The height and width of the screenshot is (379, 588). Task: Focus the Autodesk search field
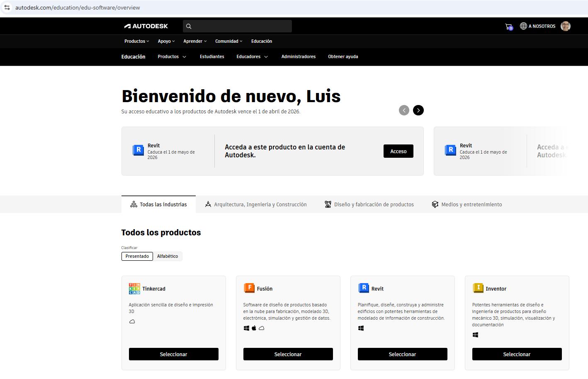pyautogui.click(x=237, y=26)
